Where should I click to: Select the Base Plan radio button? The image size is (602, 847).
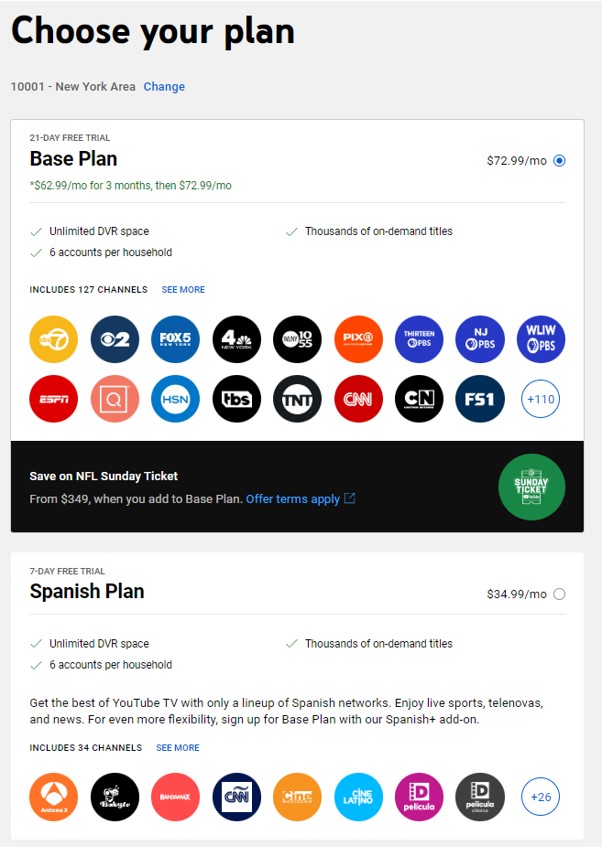pyautogui.click(x=561, y=159)
